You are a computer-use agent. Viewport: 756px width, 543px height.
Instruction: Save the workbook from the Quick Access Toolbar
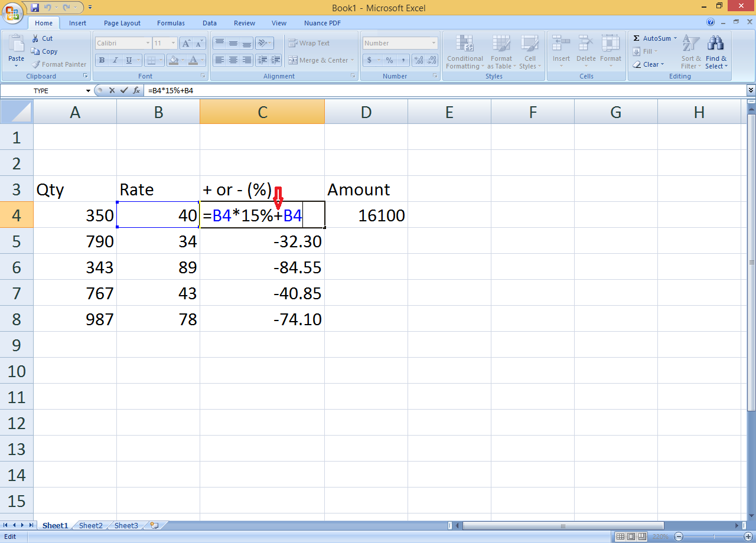[35, 8]
